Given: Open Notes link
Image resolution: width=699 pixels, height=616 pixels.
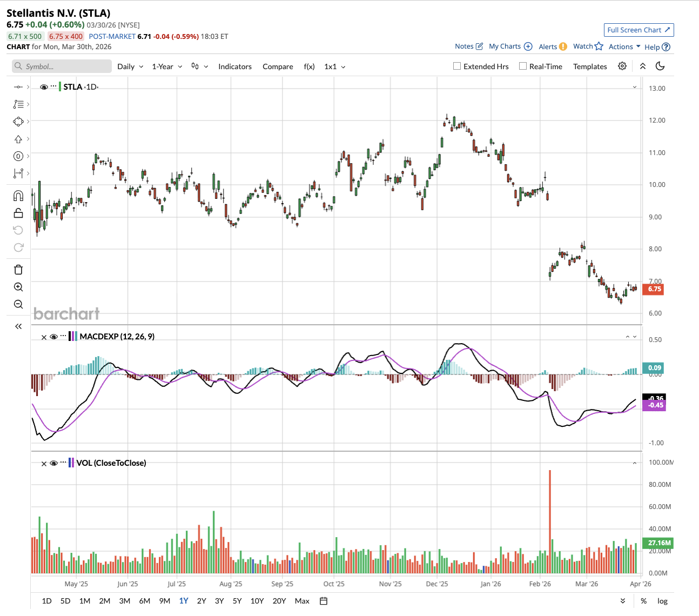Looking at the screenshot, I should pos(464,46).
